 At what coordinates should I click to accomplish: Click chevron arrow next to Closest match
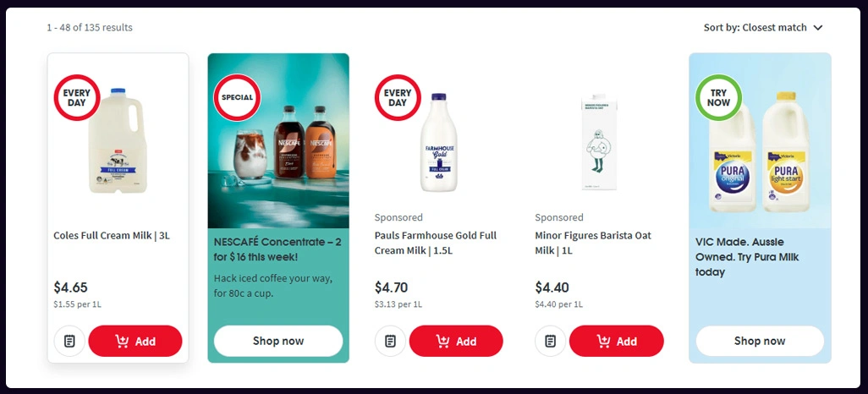[818, 28]
